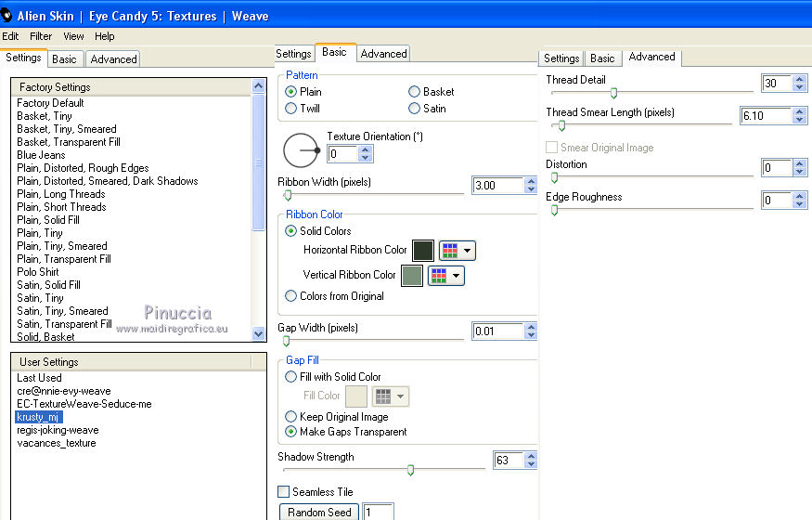Select the Last Used user setting
The image size is (812, 520).
tap(39, 378)
